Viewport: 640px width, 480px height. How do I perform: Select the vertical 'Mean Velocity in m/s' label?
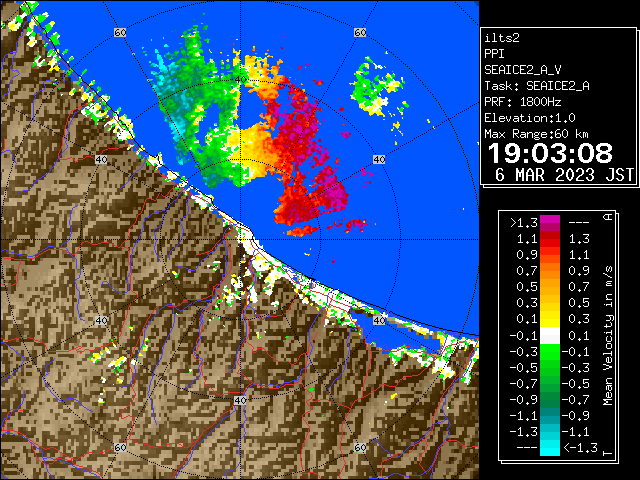[608, 336]
